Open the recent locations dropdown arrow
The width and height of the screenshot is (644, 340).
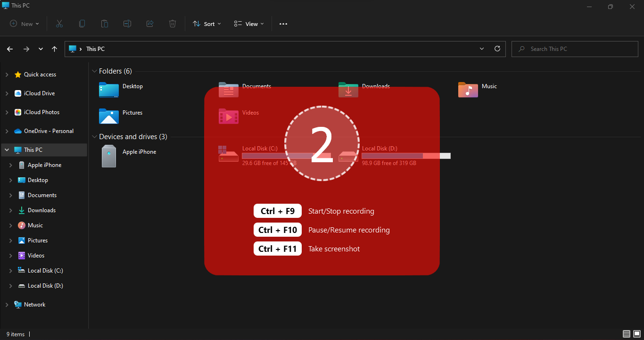point(41,49)
